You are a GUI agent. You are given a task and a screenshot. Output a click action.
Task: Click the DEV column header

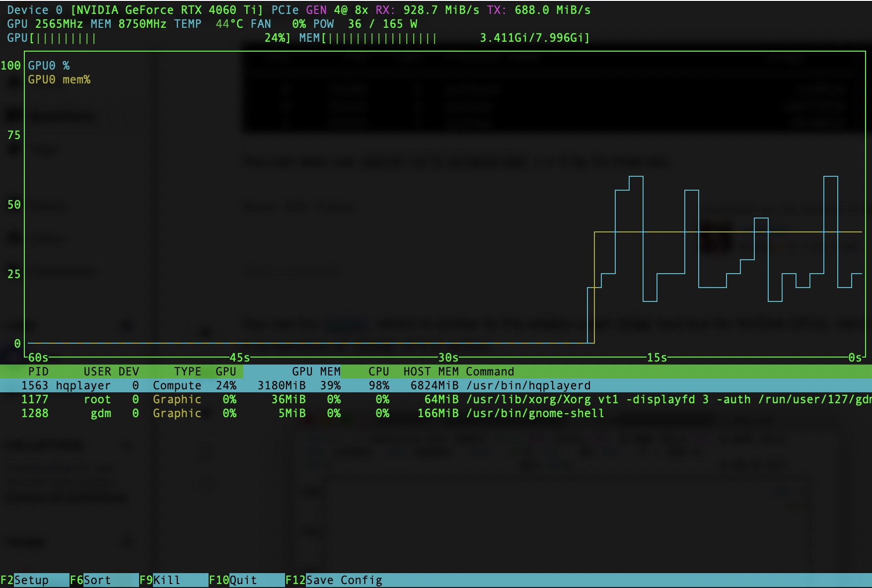click(x=129, y=371)
